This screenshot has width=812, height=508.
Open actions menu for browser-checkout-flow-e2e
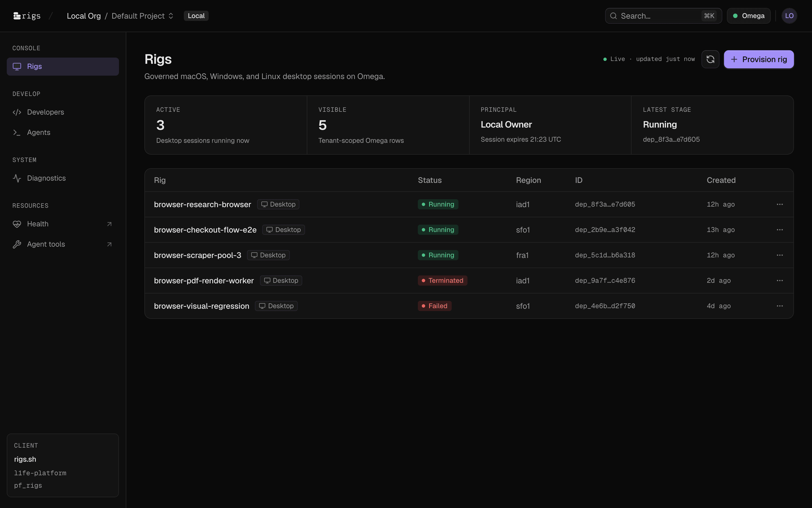pyautogui.click(x=780, y=230)
